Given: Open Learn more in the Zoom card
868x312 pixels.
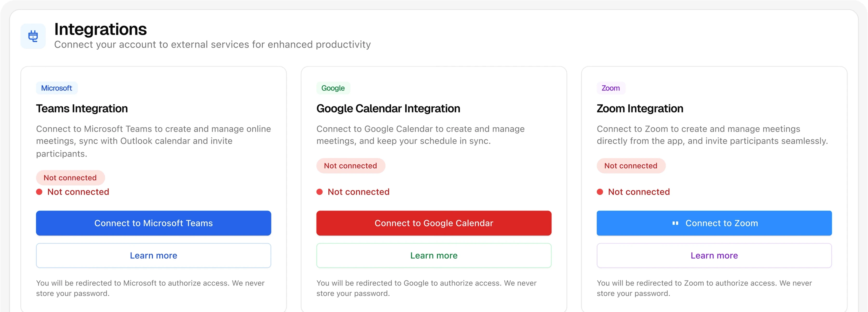Looking at the screenshot, I should click(x=714, y=255).
